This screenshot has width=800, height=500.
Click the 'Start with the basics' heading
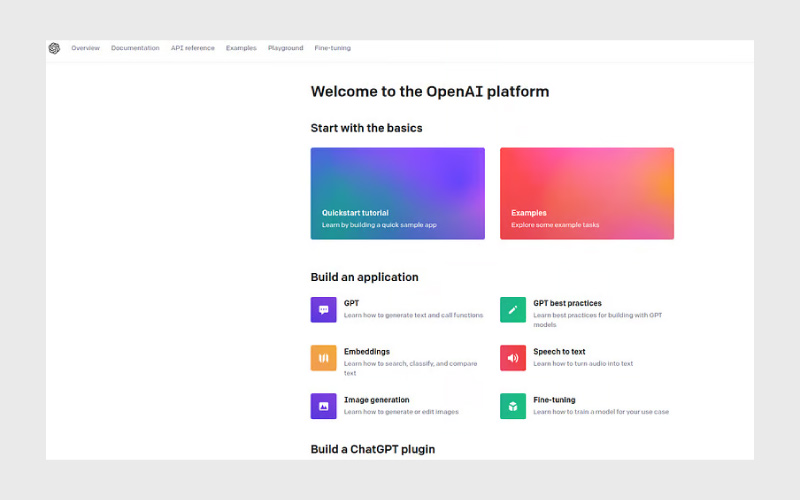pyautogui.click(x=366, y=128)
